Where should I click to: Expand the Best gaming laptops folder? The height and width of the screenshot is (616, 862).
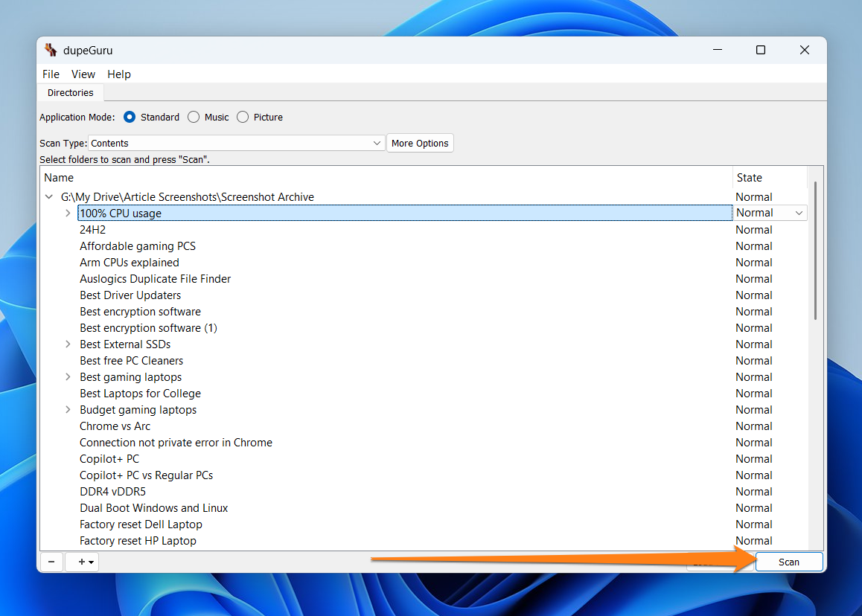click(68, 377)
